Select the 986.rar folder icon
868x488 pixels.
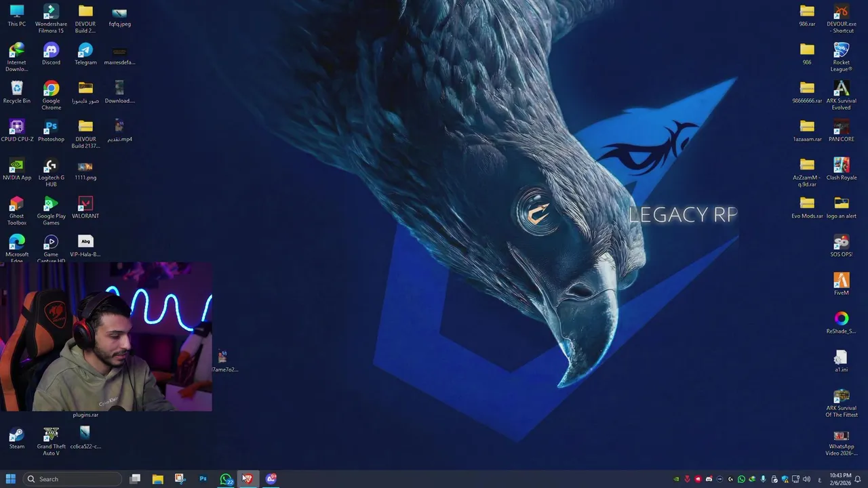[807, 16]
